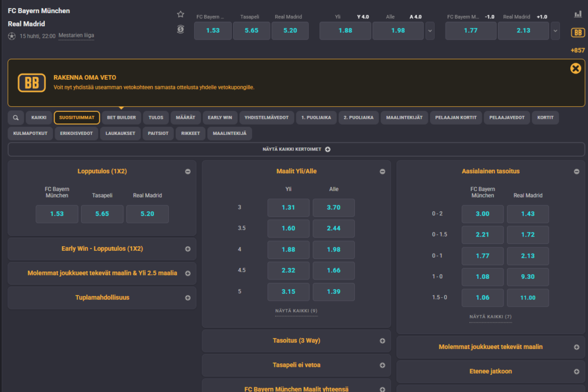Open the +857 more markets link
588x392 pixels.
click(x=578, y=50)
